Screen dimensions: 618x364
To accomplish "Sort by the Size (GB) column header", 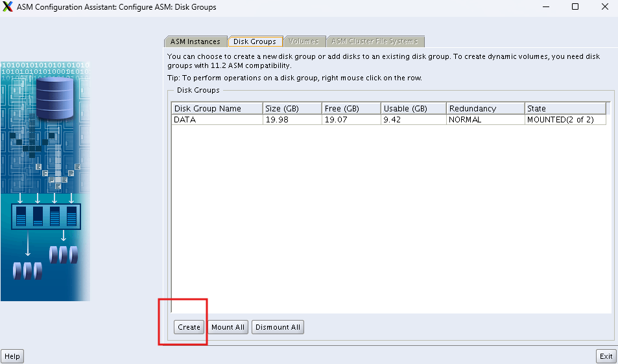I will pos(292,108).
